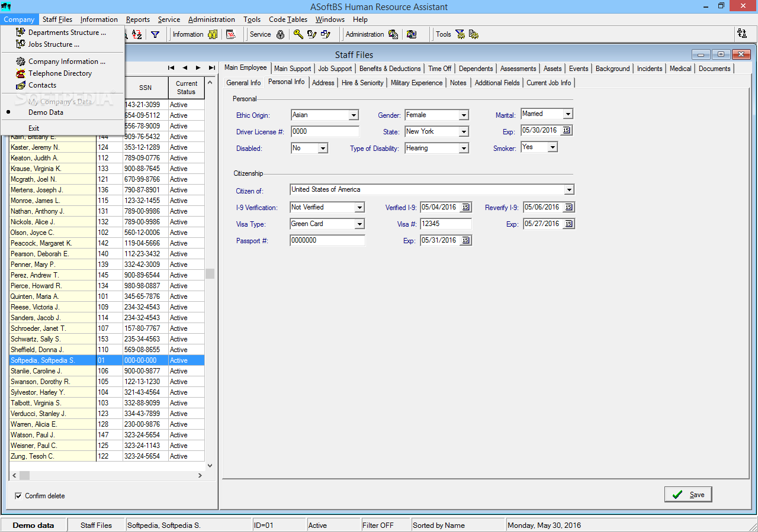Open the Marital status dropdown
The height and width of the screenshot is (532, 758).
click(x=567, y=114)
